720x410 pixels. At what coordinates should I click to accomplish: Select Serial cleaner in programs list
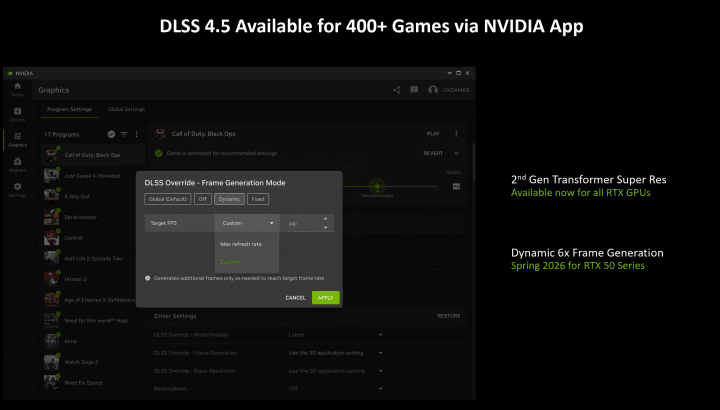point(93,217)
